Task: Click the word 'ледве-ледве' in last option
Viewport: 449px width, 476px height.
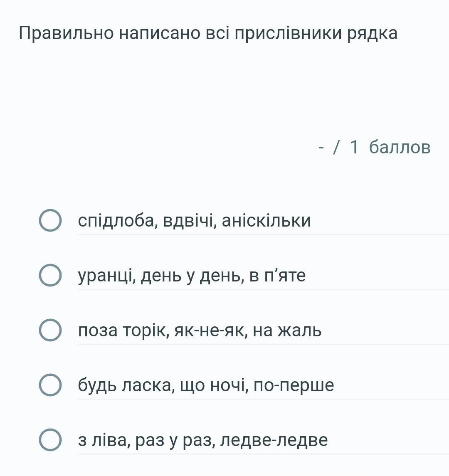Action: coord(274,440)
